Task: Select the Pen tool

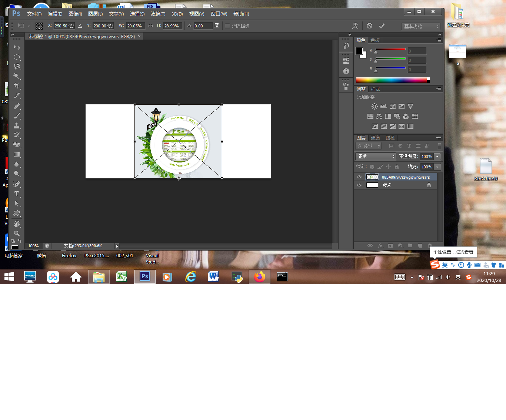Action: coord(17,184)
